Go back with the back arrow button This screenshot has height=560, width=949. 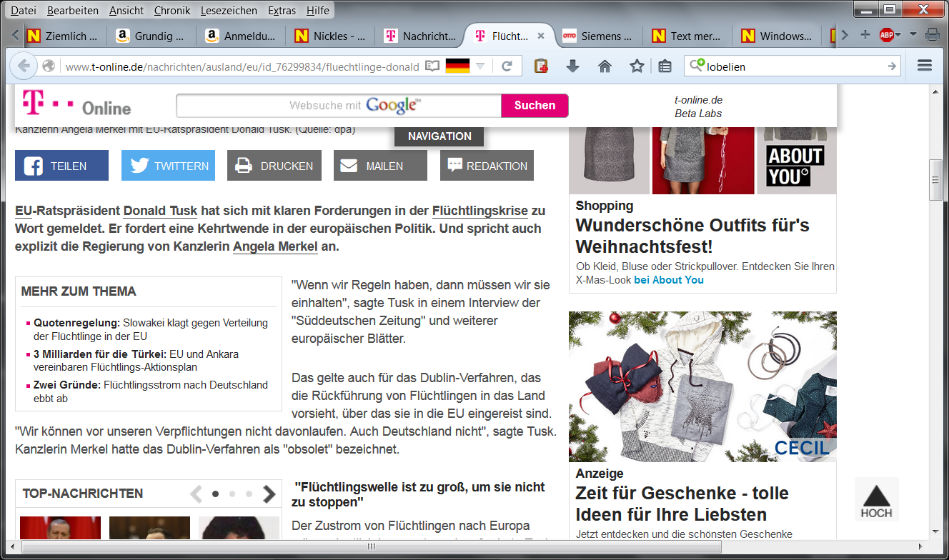tap(24, 66)
